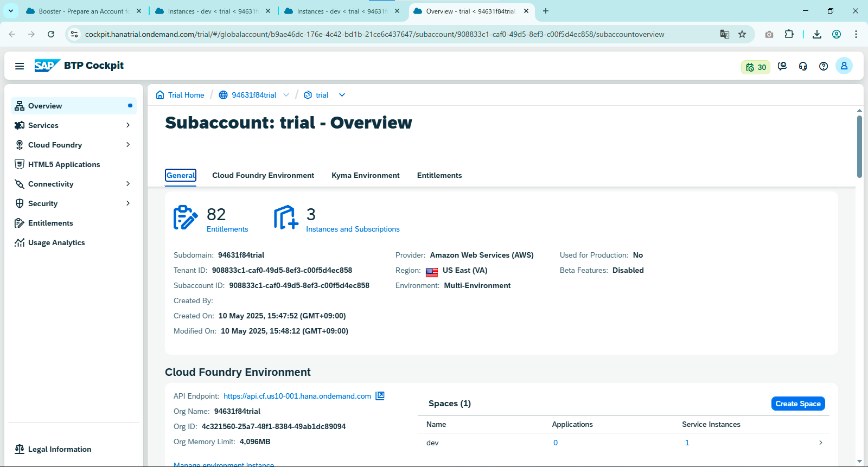This screenshot has width=868, height=467.
Task: Switch to the Entitlements tab
Action: tap(439, 175)
